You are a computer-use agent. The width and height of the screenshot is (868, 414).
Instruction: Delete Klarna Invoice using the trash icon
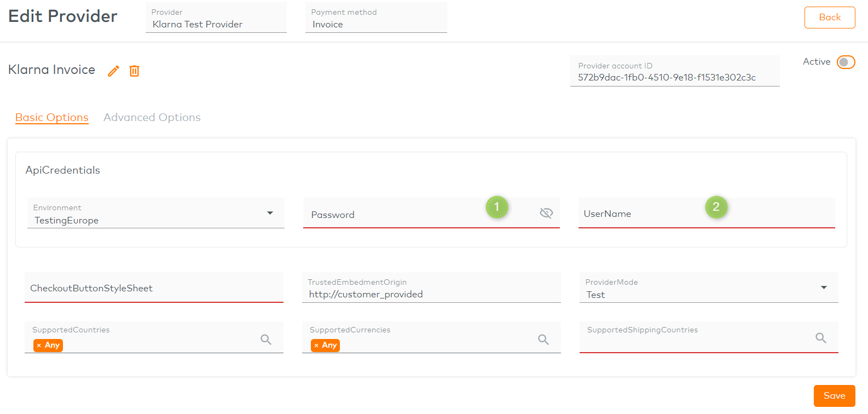[134, 71]
